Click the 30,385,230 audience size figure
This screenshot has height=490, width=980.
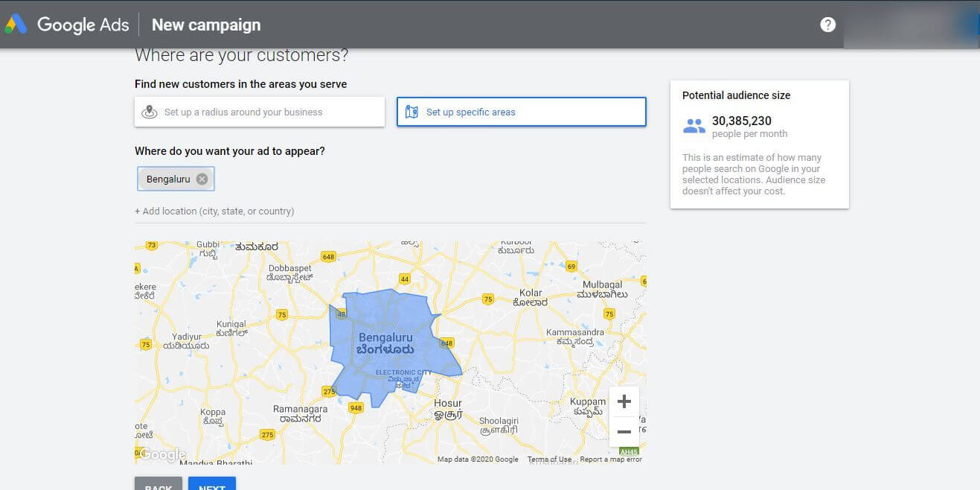(x=742, y=121)
